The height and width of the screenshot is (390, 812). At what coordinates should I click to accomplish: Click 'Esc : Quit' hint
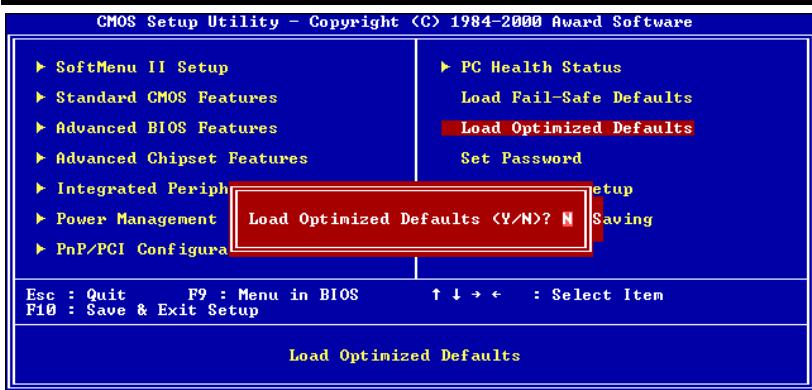(76, 295)
